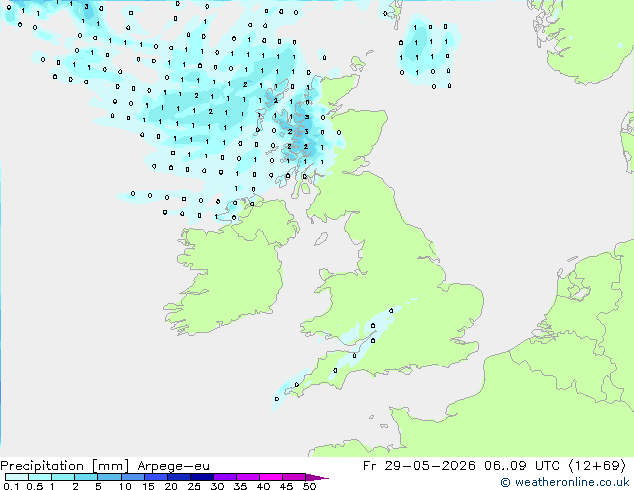The height and width of the screenshot is (490, 634).
Task: Click the "Fr 29-05-2026" date text
Action: [x=419, y=466]
